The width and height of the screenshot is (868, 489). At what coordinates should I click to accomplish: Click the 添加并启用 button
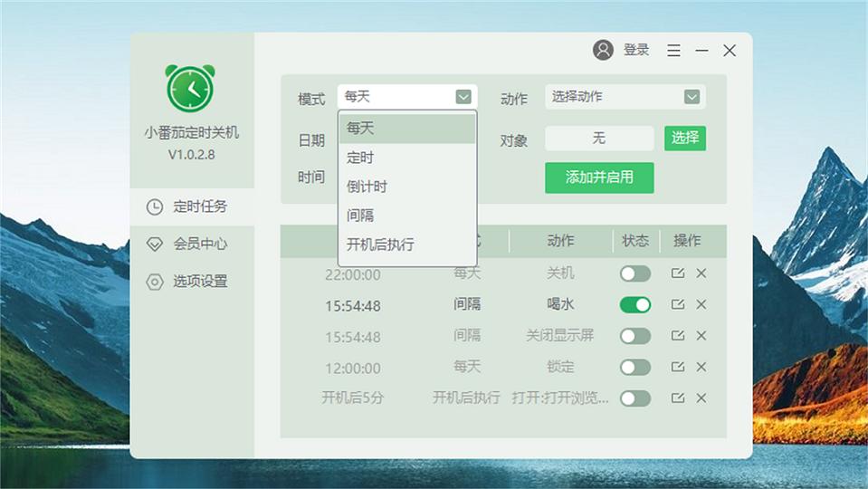(x=598, y=177)
